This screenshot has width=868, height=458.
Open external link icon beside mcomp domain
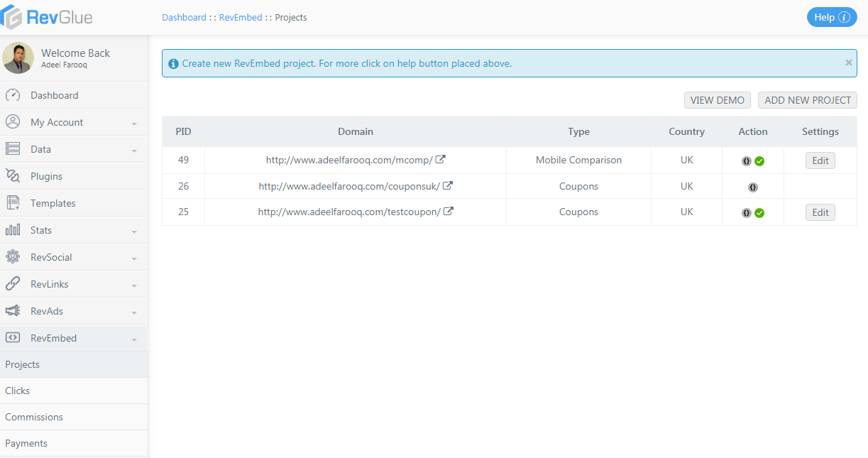[x=440, y=160]
